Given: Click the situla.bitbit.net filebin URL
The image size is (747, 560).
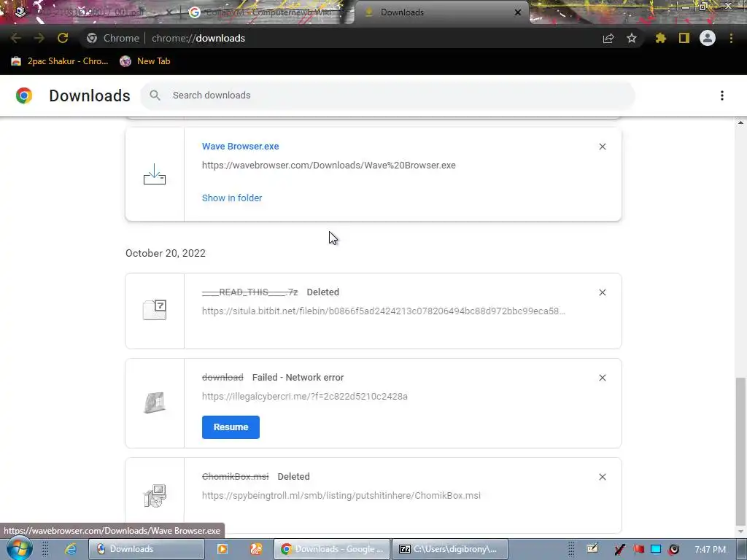Looking at the screenshot, I should click(384, 311).
